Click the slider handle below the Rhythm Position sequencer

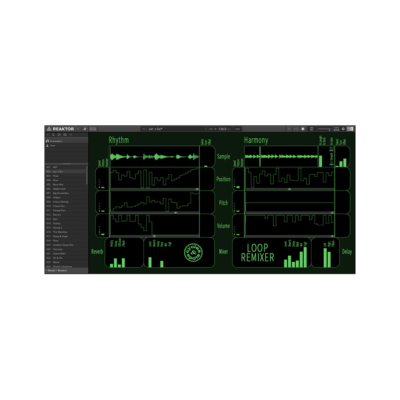click(197, 189)
